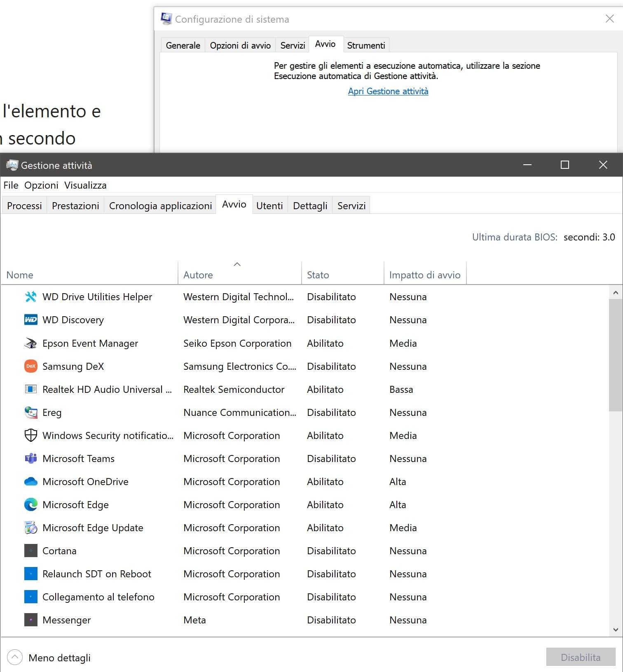Open the Servizi tab in Configurazione di sistema
Viewport: 623px width, 672px height.
pos(293,45)
